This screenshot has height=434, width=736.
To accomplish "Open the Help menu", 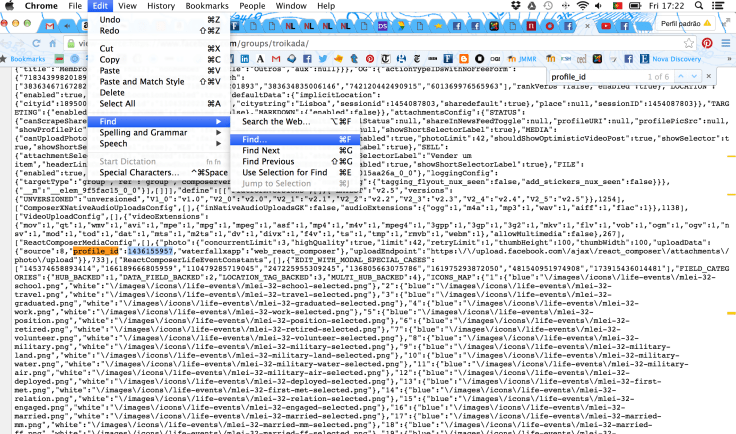I will [x=326, y=6].
